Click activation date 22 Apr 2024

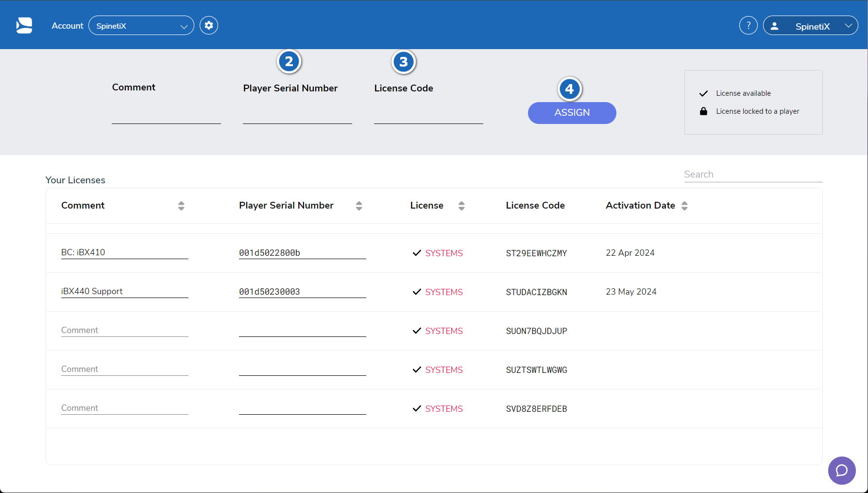click(630, 253)
